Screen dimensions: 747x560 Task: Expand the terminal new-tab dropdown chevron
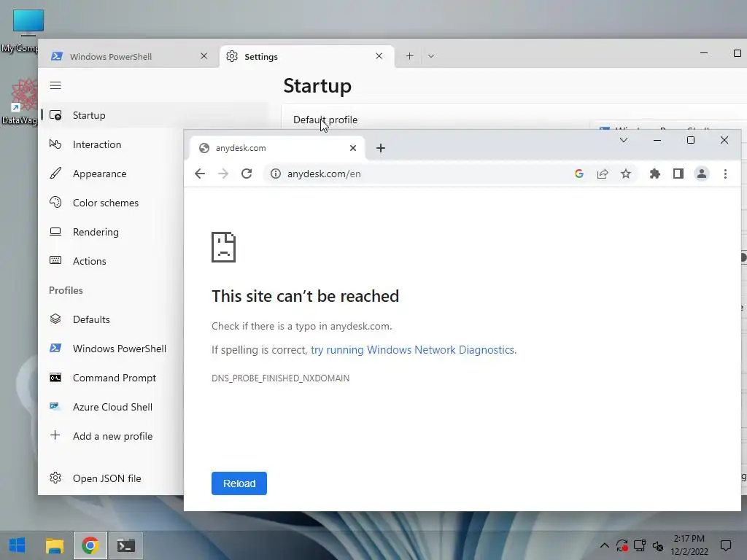(430, 56)
